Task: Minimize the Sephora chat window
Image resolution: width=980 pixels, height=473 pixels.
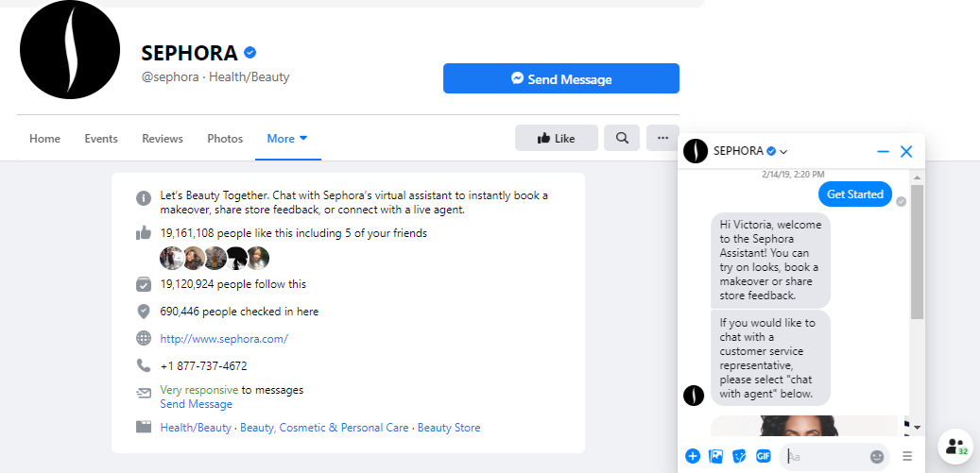Action: coord(883,152)
